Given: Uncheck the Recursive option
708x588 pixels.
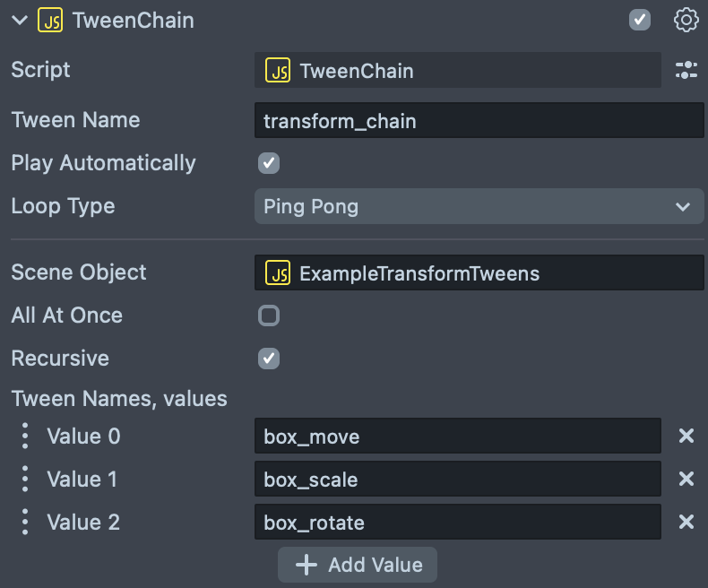Looking at the screenshot, I should pos(269,359).
